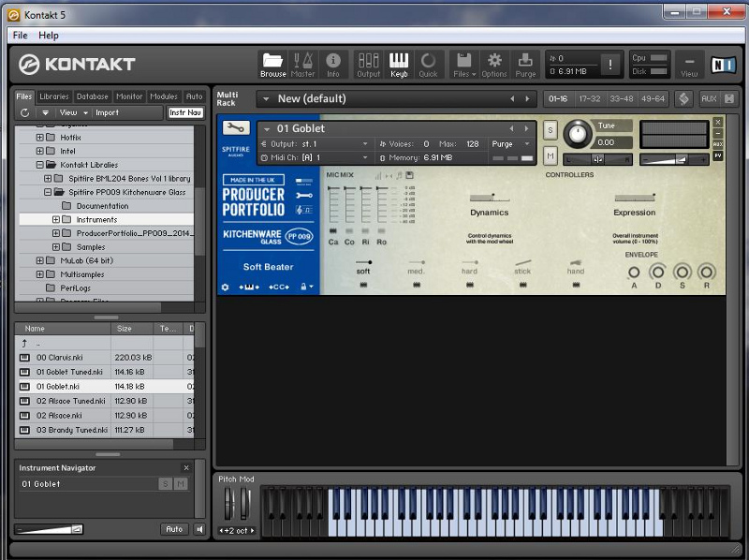Open the Output st. 1 dropdown
This screenshot has height=560, width=749.
click(x=315, y=144)
